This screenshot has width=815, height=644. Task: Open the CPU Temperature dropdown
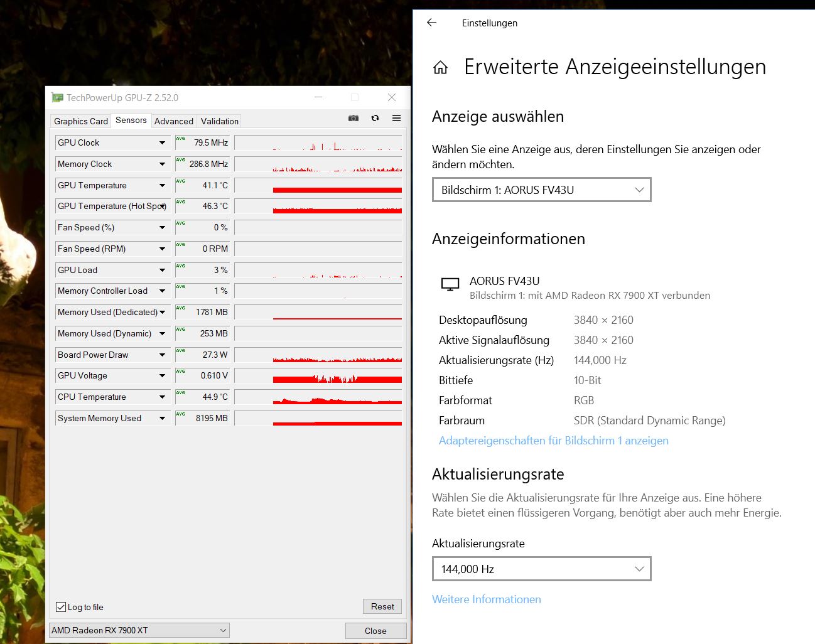coord(162,397)
